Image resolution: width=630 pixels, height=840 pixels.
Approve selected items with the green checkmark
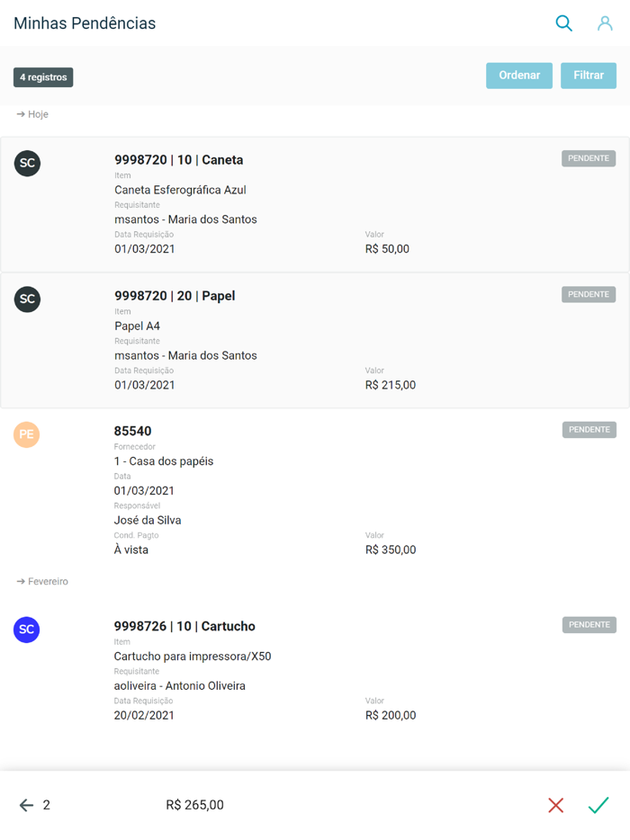click(x=598, y=805)
